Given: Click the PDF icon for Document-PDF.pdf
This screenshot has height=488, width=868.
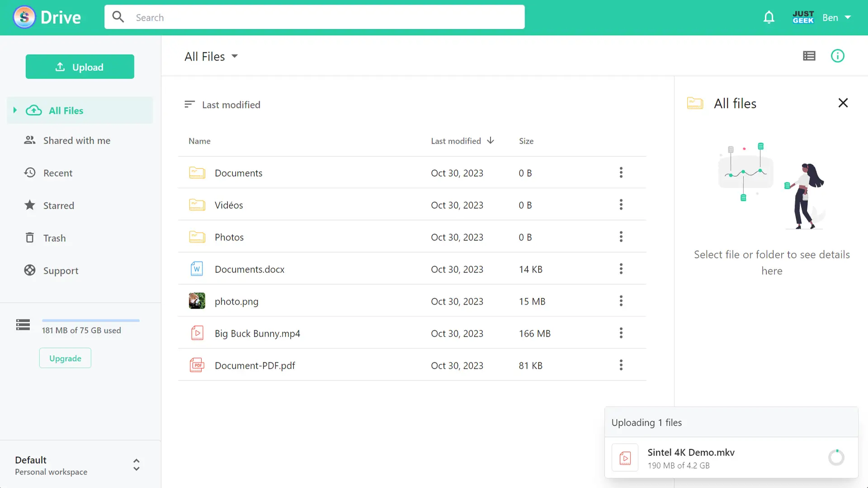Looking at the screenshot, I should coord(197,365).
